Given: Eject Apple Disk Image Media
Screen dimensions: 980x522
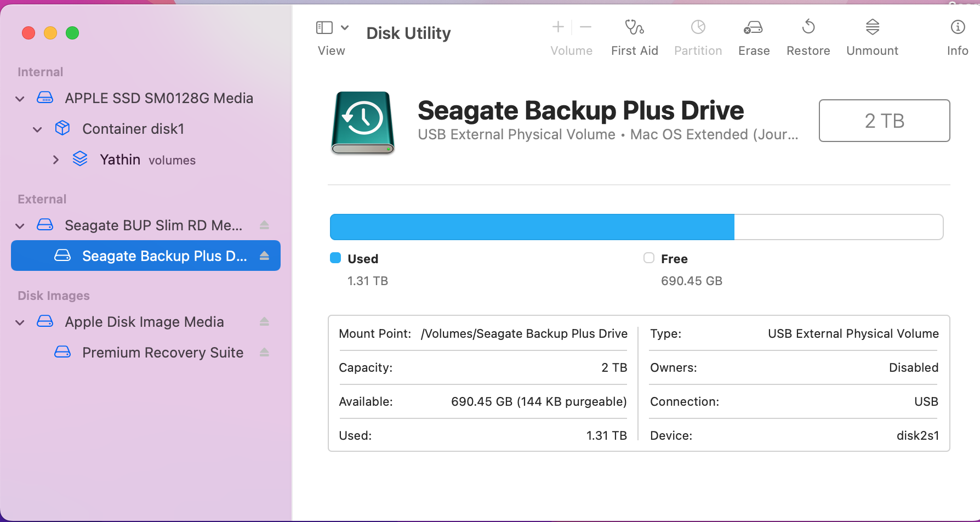Looking at the screenshot, I should click(264, 322).
